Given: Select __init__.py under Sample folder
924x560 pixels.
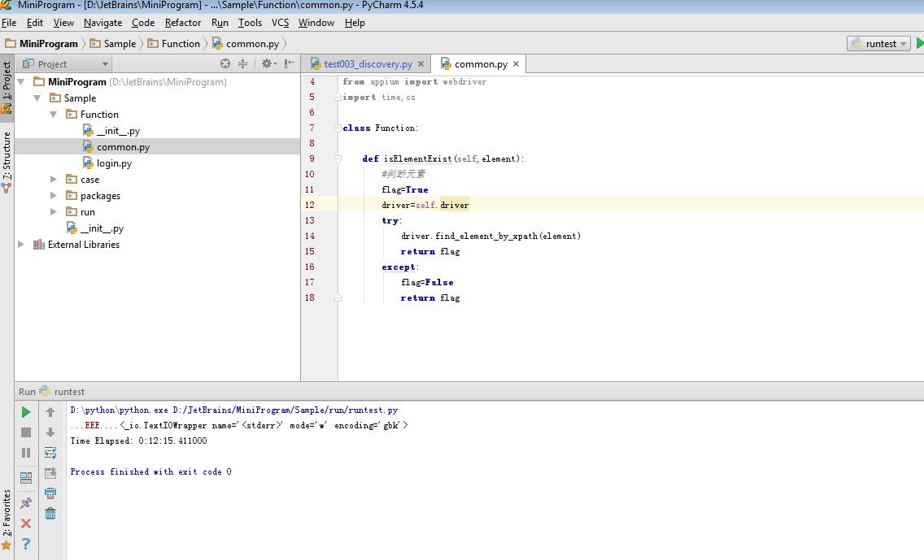Looking at the screenshot, I should 102,228.
